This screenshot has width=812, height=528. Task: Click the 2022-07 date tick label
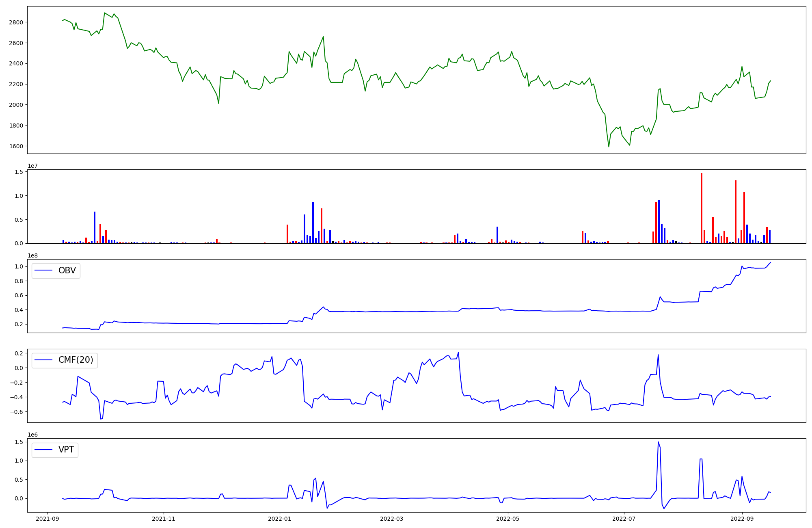click(624, 519)
